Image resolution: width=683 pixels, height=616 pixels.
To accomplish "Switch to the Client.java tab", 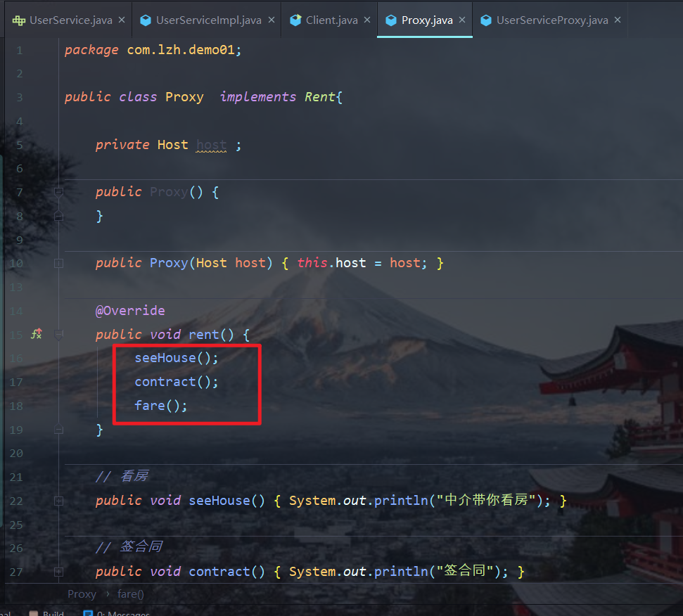I will tap(331, 20).
